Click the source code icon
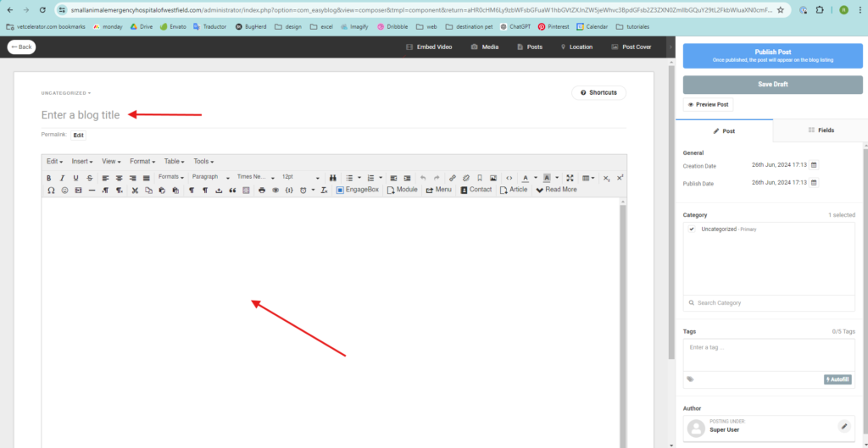Image resolution: width=868 pixels, height=448 pixels. [x=508, y=178]
